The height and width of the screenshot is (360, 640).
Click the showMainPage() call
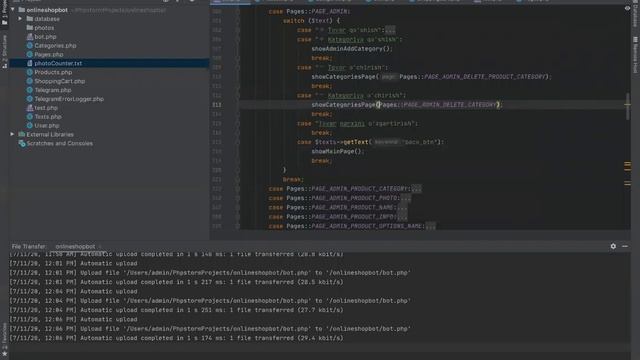tap(338, 151)
